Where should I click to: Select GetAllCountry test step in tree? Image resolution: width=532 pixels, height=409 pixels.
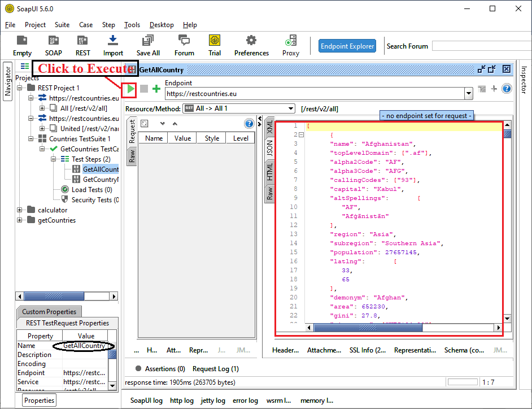101,169
